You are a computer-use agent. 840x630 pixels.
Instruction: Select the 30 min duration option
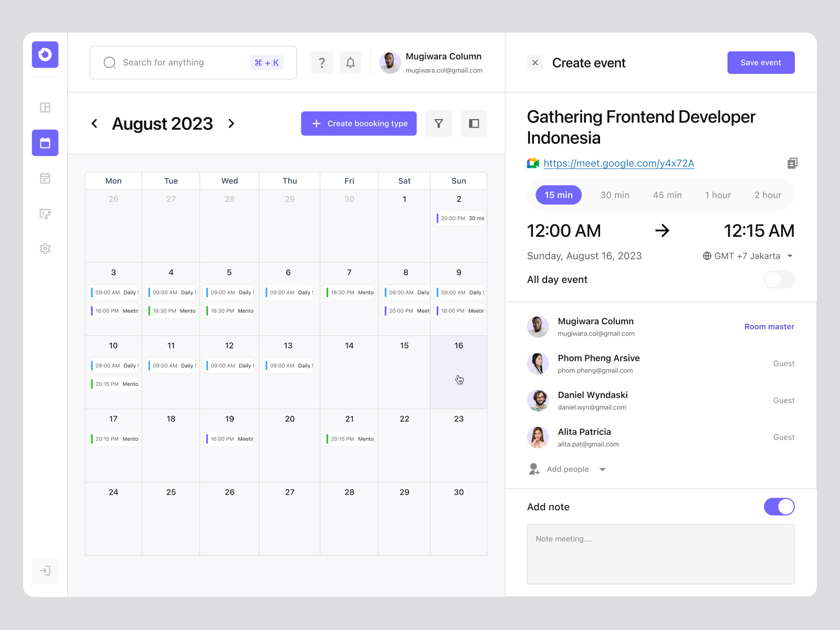click(x=615, y=195)
